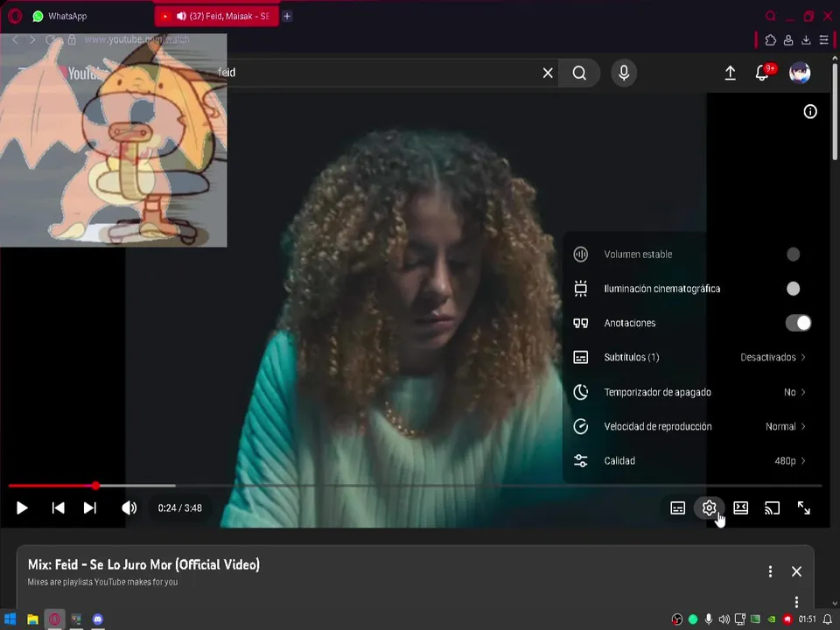
Task: Click the Opera taskbar icon
Action: pyautogui.click(x=54, y=619)
